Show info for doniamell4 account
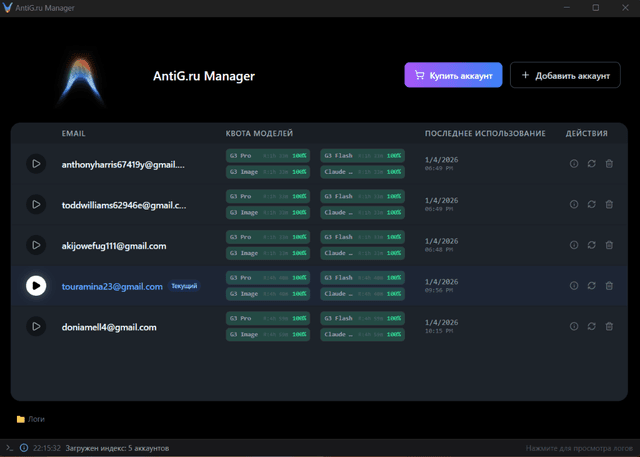The width and height of the screenshot is (640, 457). [574, 326]
